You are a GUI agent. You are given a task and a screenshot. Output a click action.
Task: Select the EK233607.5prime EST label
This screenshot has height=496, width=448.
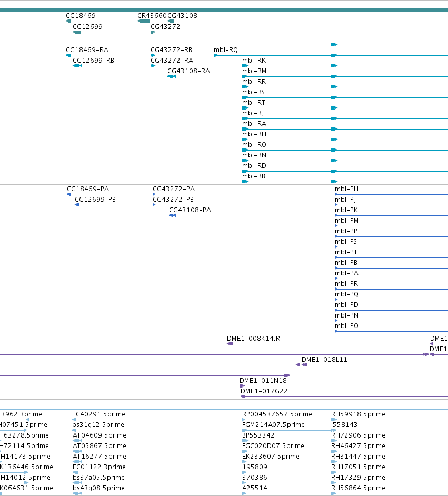(271, 456)
